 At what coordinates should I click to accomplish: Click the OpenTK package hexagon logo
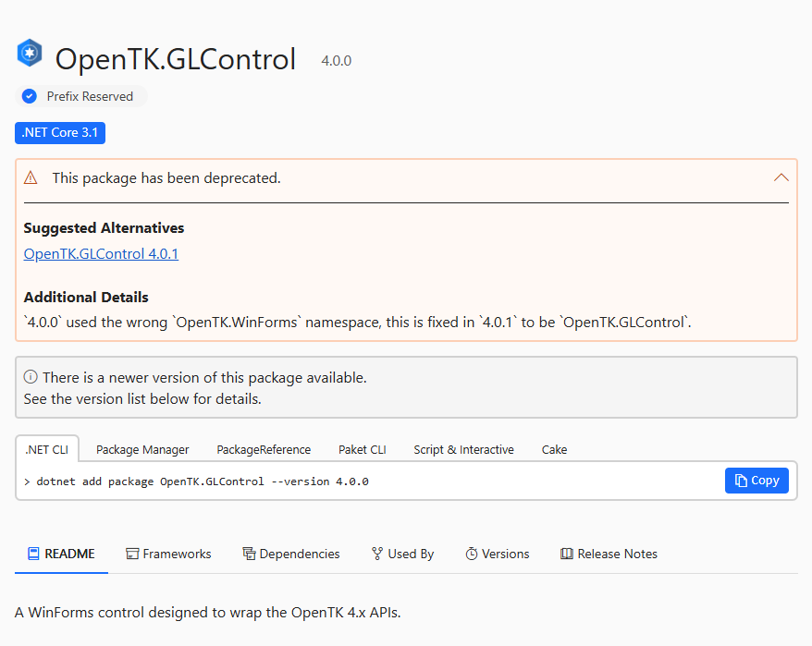pyautogui.click(x=30, y=53)
